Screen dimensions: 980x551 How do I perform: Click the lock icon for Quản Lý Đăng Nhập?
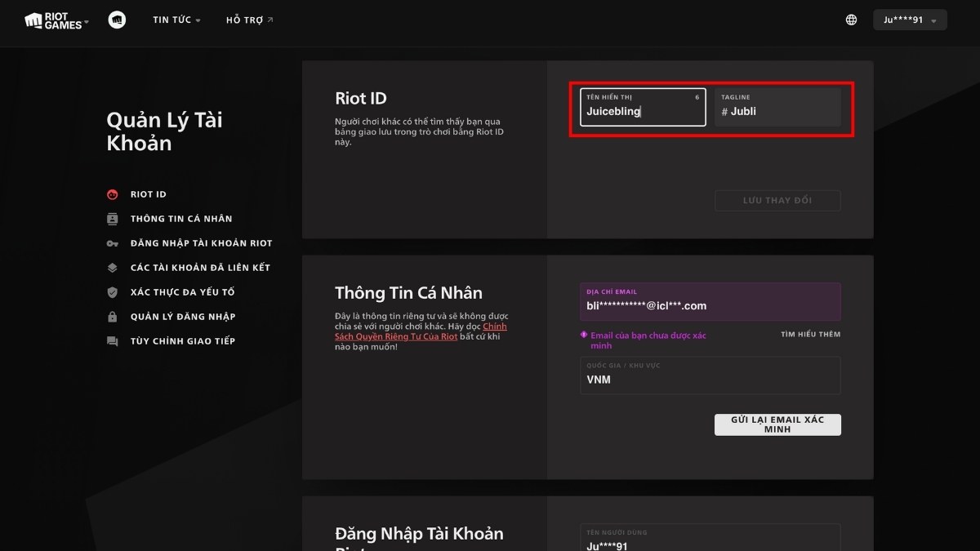point(113,317)
